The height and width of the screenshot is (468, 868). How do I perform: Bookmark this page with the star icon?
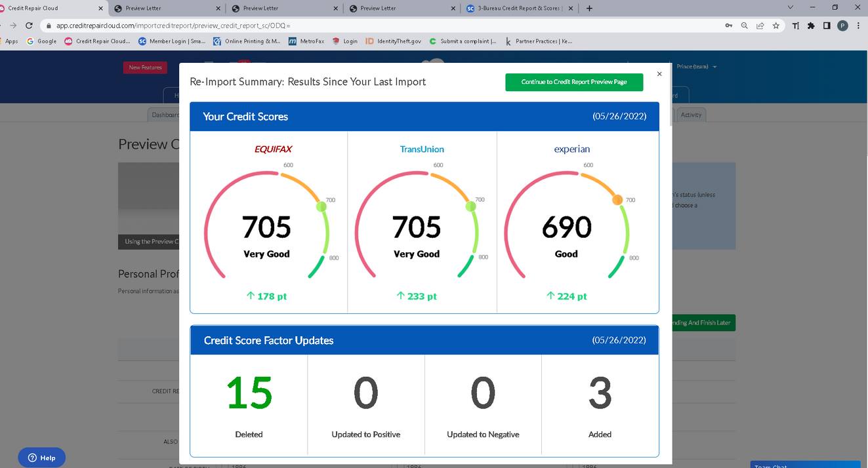[x=776, y=26]
